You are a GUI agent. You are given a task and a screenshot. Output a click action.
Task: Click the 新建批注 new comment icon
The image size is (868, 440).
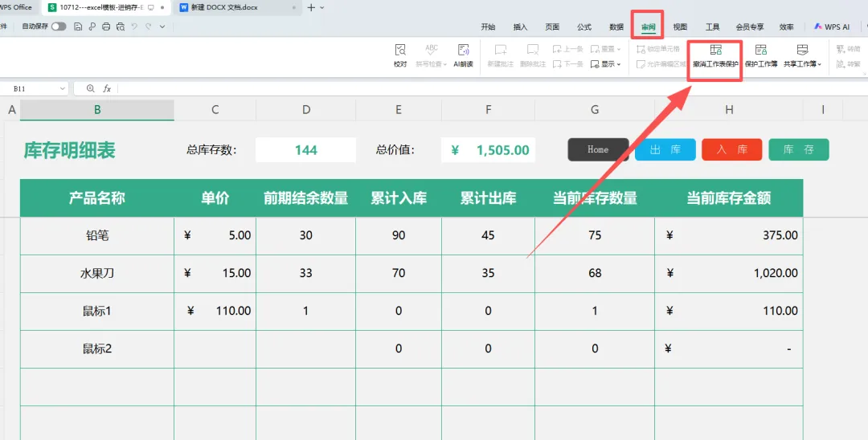point(501,51)
